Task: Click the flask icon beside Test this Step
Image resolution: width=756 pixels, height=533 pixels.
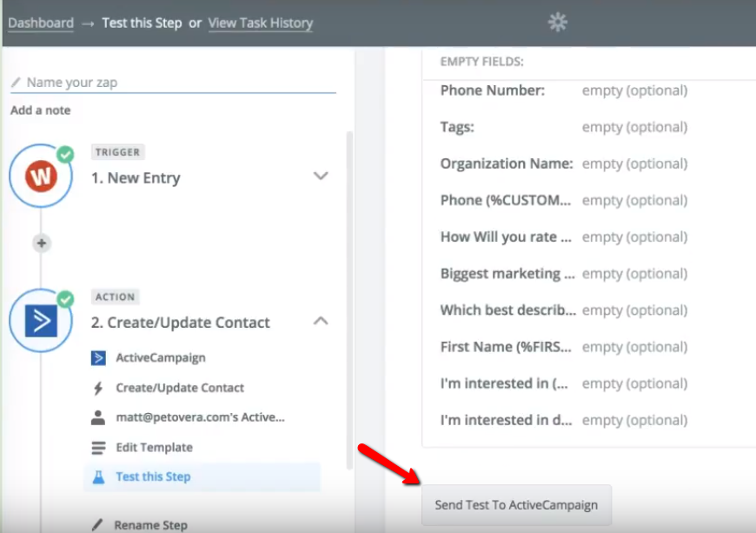Action: (98, 477)
